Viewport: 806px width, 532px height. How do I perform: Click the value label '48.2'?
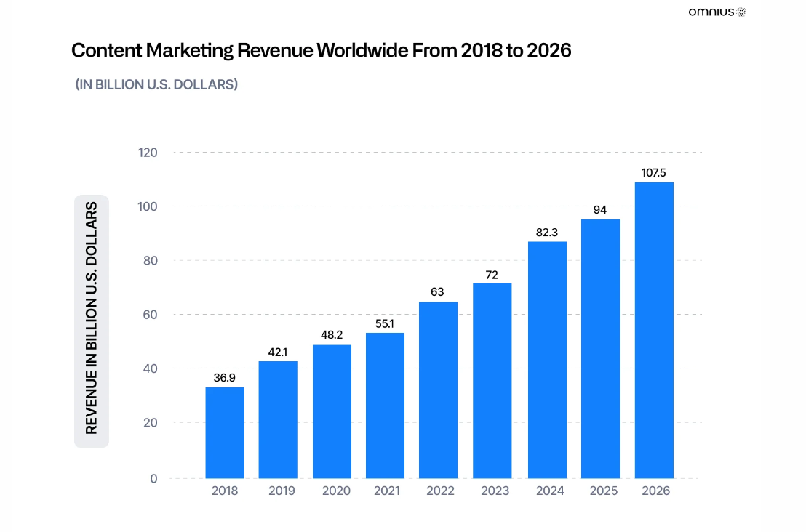[332, 335]
